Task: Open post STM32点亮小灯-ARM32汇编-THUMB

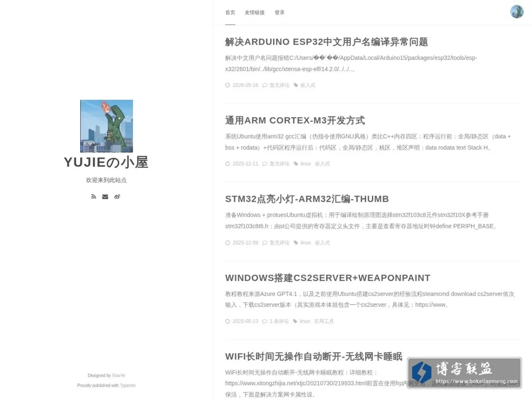Action: pos(307,199)
